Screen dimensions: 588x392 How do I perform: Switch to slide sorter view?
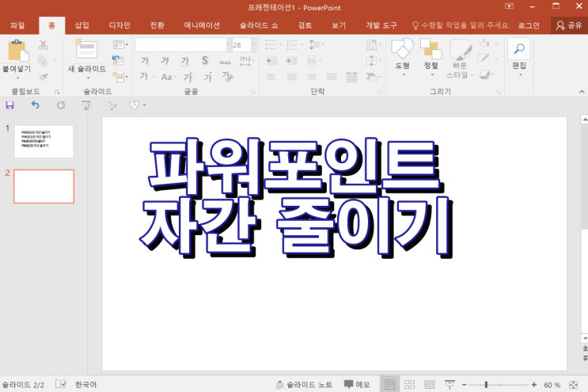click(409, 385)
